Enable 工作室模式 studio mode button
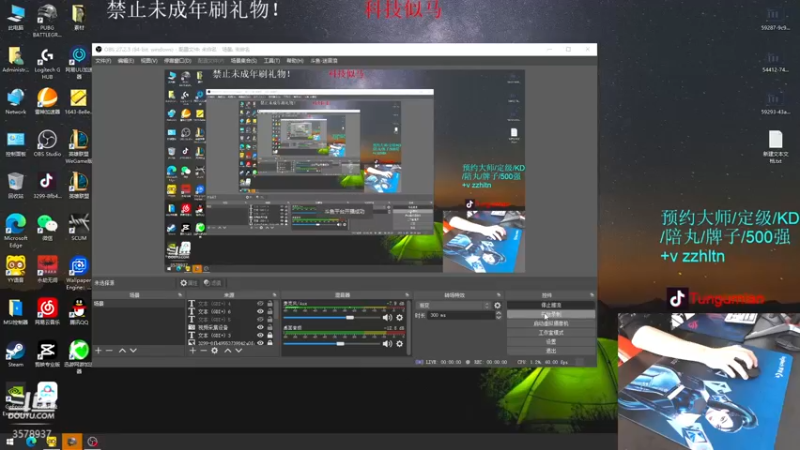 point(551,333)
